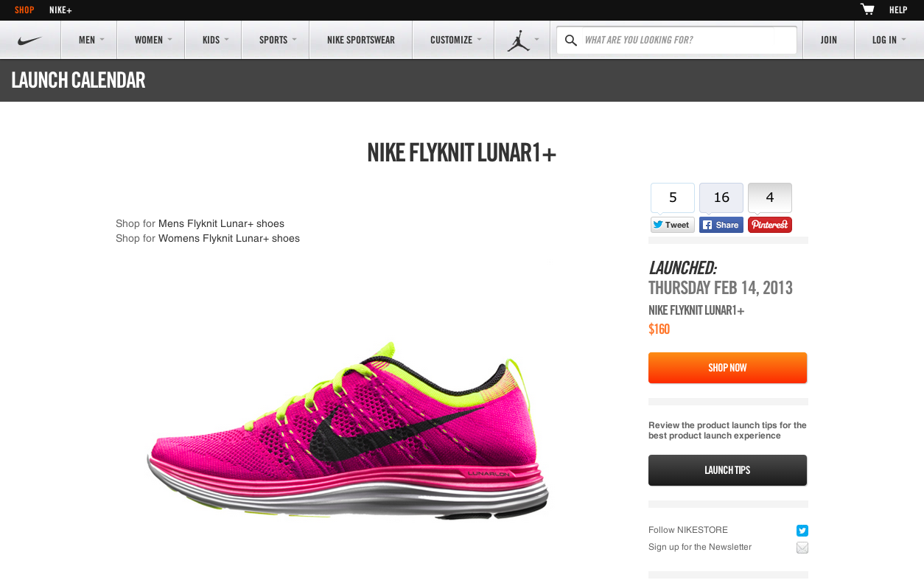
Task: Click Sign up for the Newsletter
Action: pyautogui.click(x=700, y=547)
